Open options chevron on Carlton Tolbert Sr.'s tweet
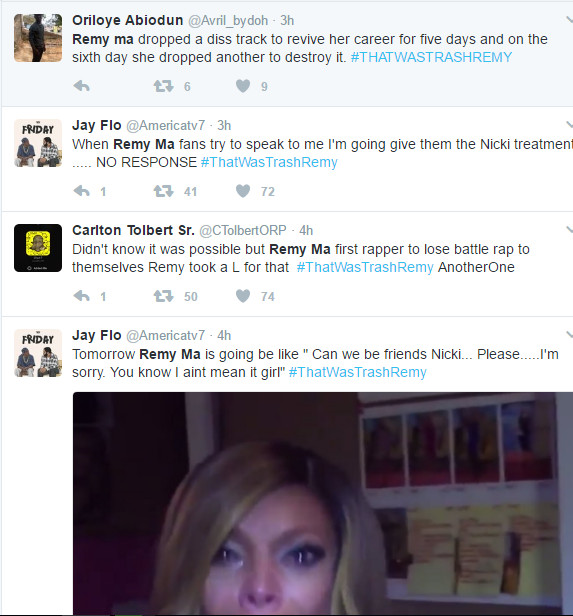 [569, 230]
